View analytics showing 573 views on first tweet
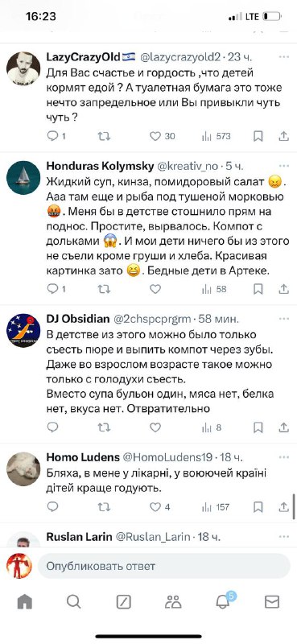 [217, 136]
